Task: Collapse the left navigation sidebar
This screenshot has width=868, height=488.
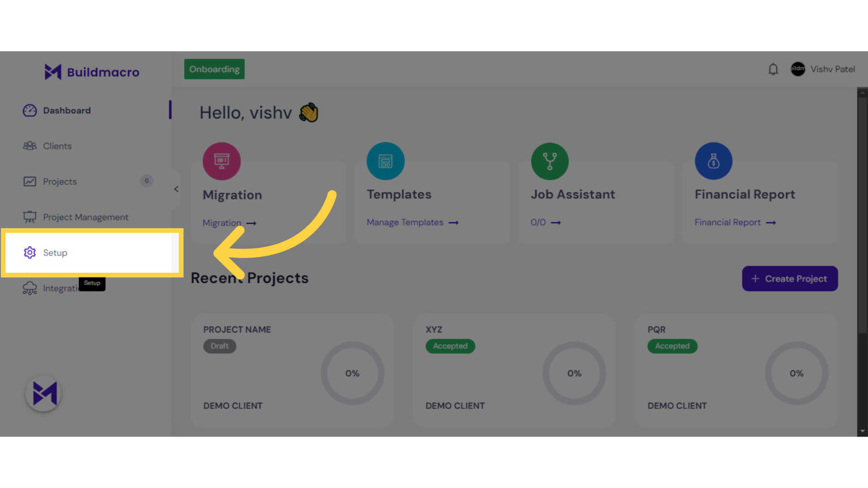Action: point(176,189)
